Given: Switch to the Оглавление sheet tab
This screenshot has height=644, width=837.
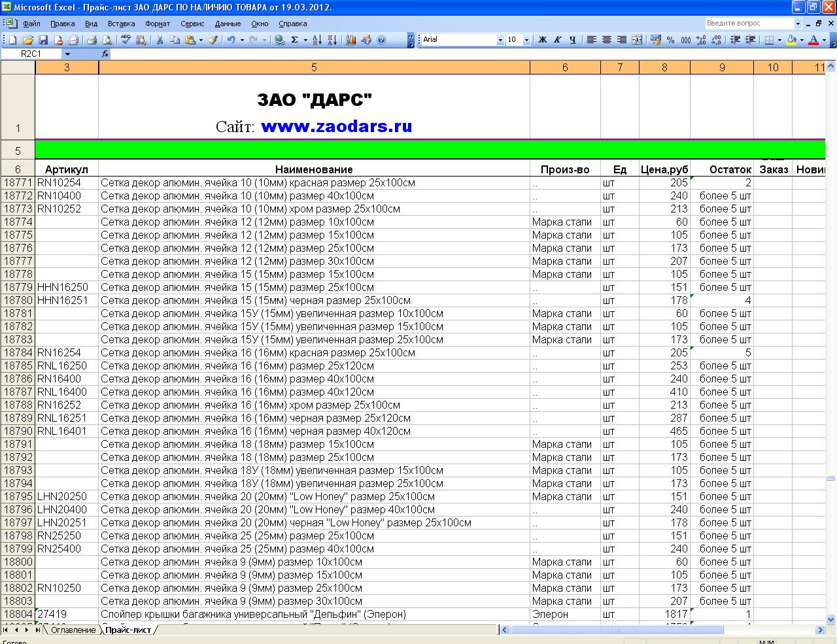Looking at the screenshot, I should (x=73, y=630).
